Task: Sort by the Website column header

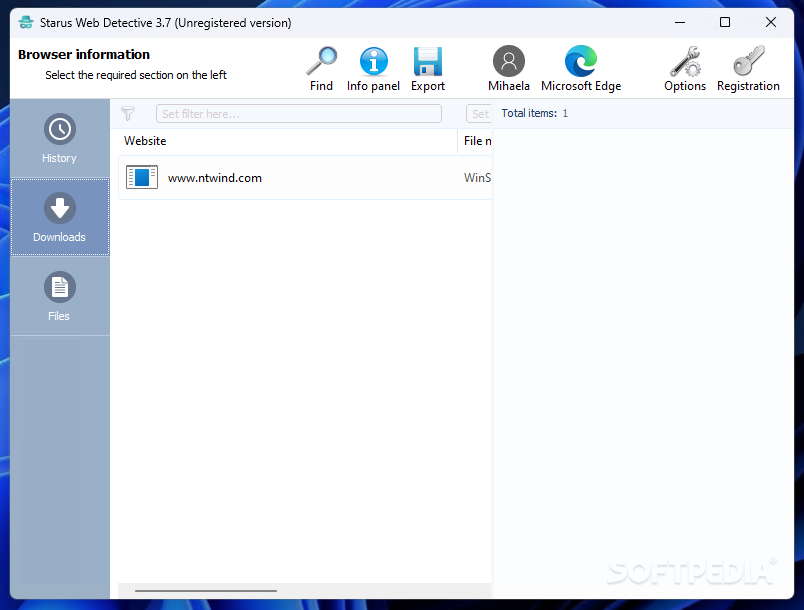Action: coord(288,141)
